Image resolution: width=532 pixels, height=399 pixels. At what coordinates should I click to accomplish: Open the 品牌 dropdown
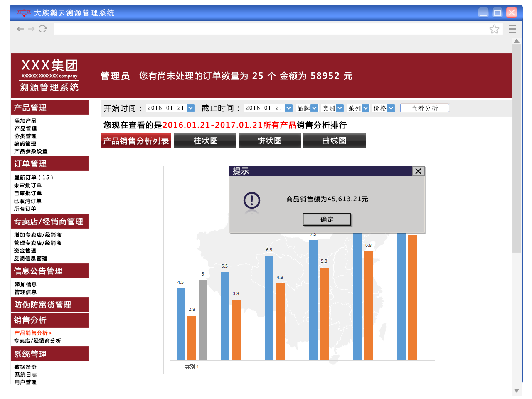click(315, 108)
